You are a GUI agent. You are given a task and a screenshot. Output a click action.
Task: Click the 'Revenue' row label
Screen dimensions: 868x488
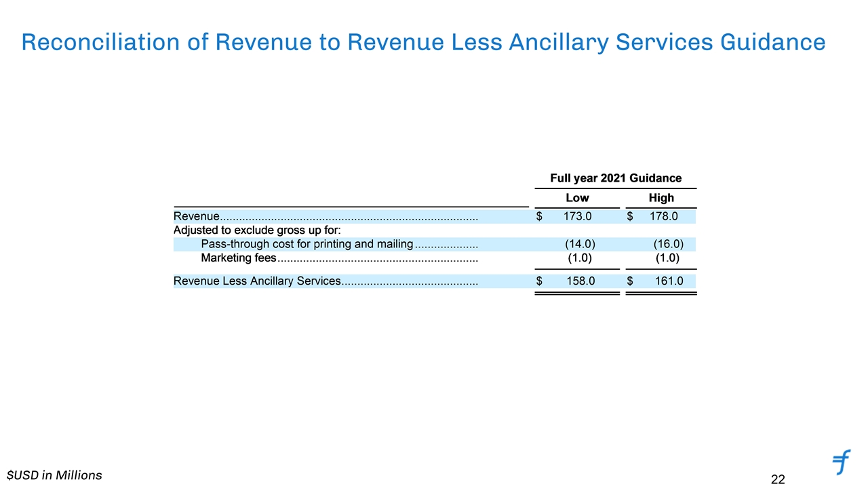(x=197, y=217)
